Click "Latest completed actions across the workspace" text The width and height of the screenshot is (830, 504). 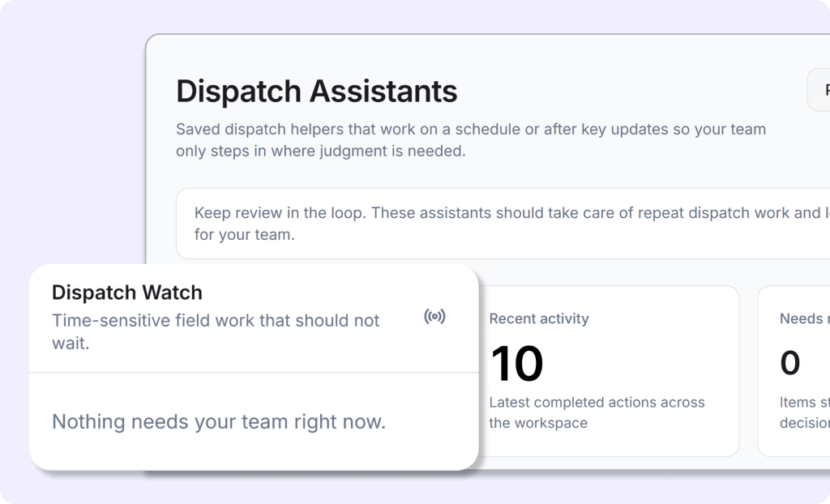coord(597,403)
